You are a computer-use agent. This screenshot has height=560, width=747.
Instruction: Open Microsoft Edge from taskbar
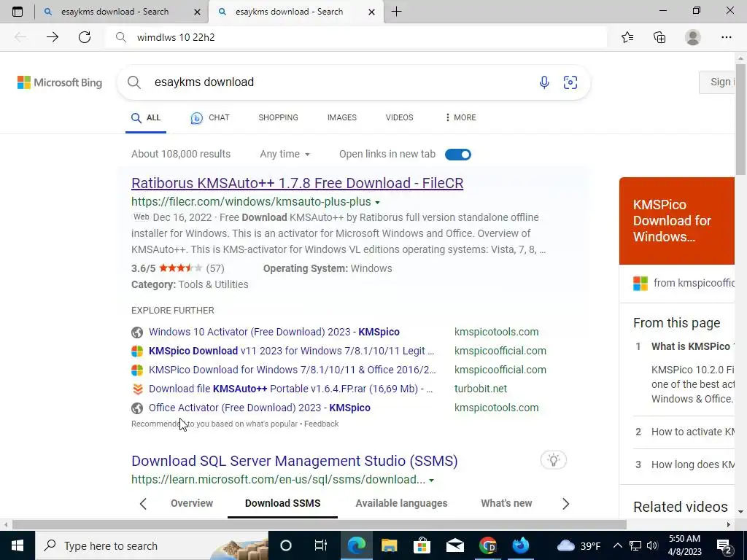pos(356,545)
